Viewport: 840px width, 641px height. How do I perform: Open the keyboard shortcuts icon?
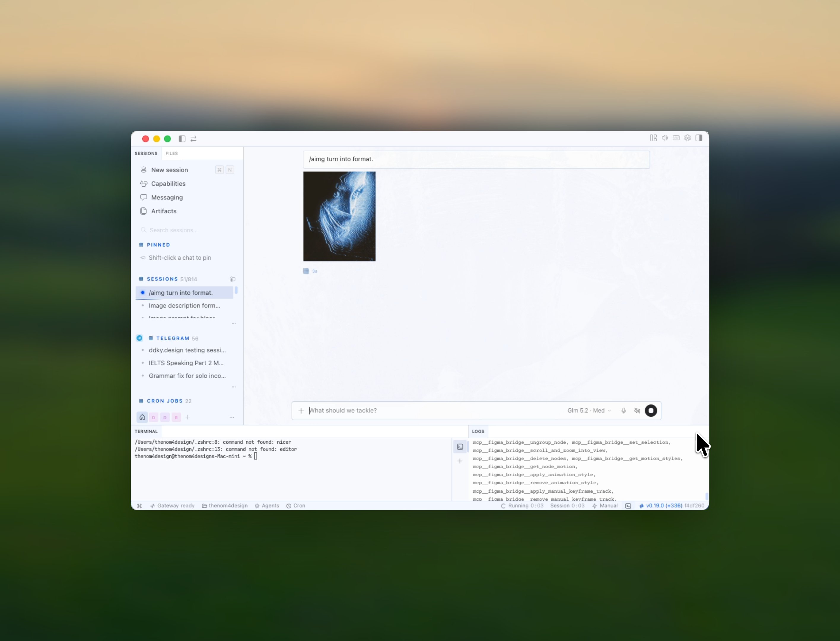tap(676, 138)
